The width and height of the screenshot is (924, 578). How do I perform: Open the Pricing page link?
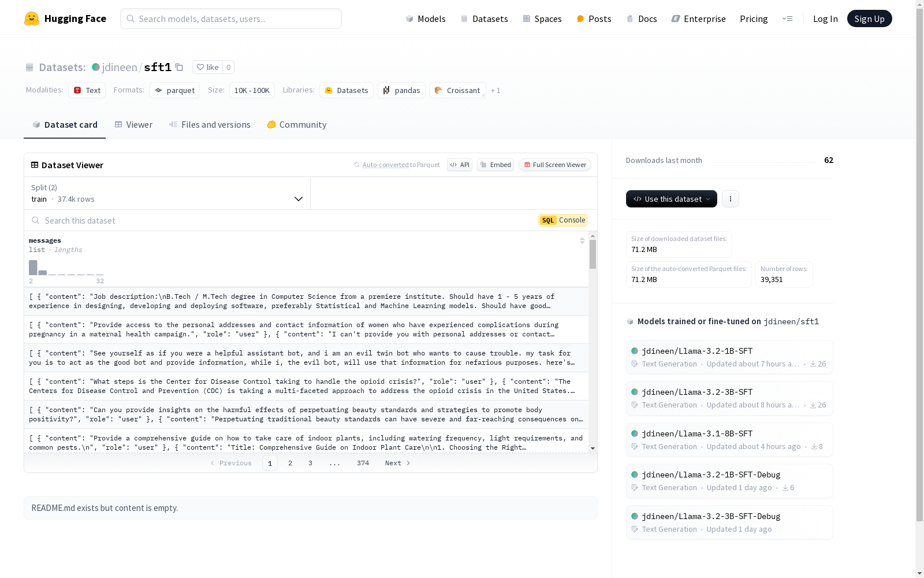[754, 18]
